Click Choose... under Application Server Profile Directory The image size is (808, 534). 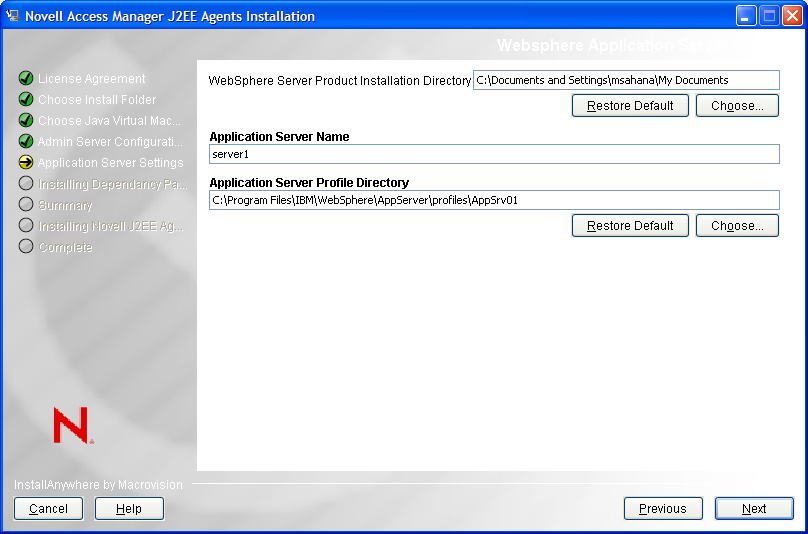[737, 226]
